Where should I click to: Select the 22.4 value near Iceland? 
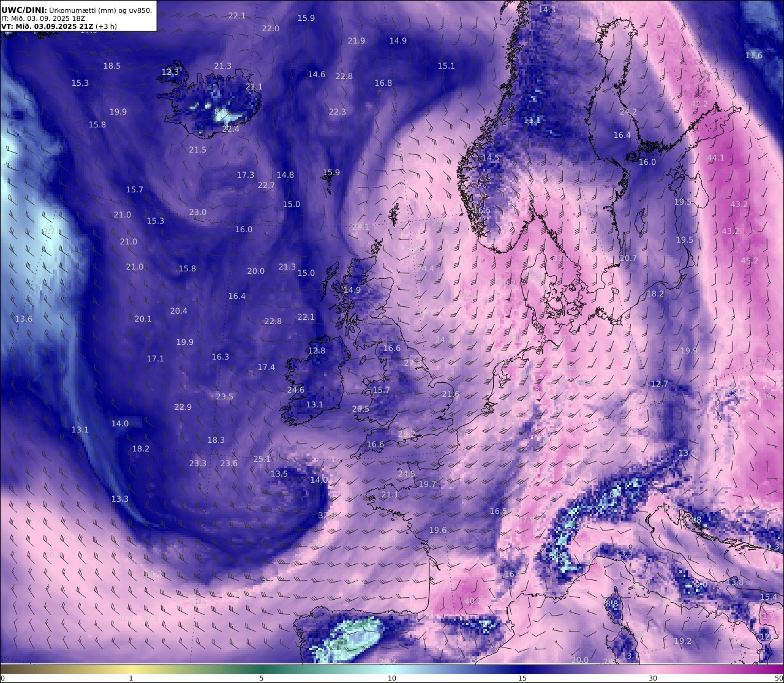pos(231,129)
